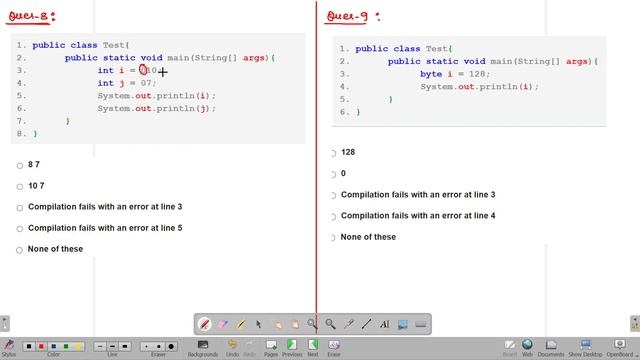
Task: Click the handwritten 'Ques-8' heading
Action: pyautogui.click(x=31, y=16)
